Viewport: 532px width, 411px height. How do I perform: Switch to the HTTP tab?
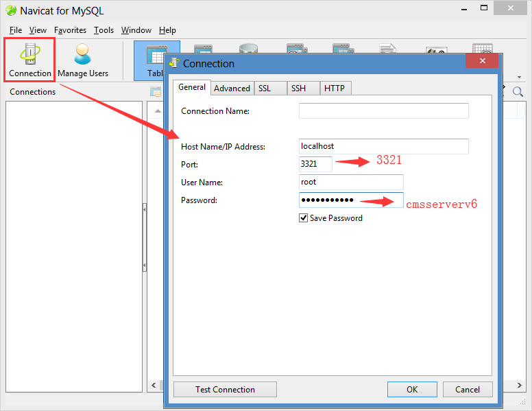335,89
